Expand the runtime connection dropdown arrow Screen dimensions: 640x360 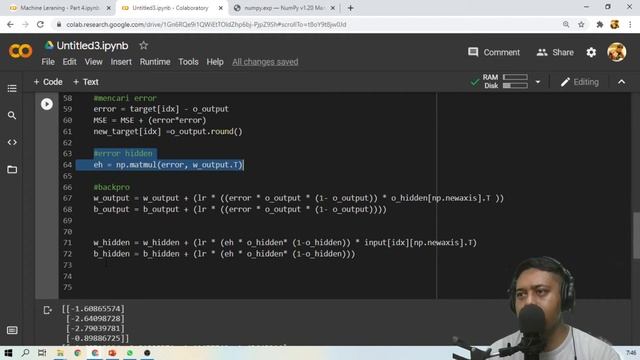pyautogui.click(x=538, y=82)
